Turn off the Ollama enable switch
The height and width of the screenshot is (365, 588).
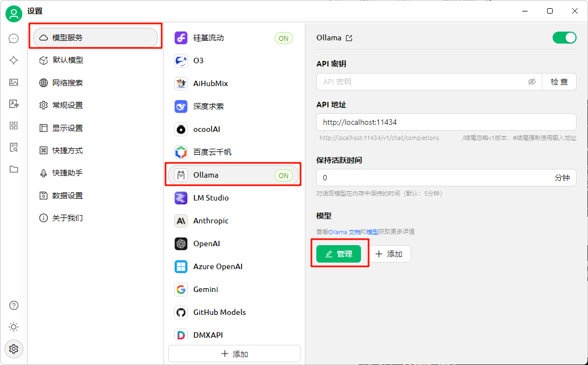564,38
